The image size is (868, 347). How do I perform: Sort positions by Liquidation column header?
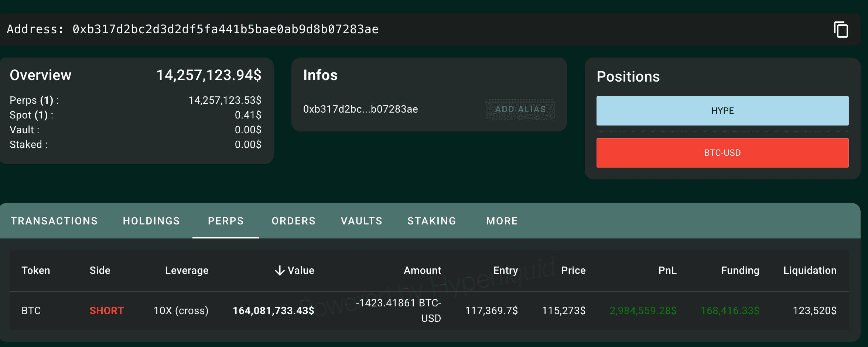[x=810, y=271]
